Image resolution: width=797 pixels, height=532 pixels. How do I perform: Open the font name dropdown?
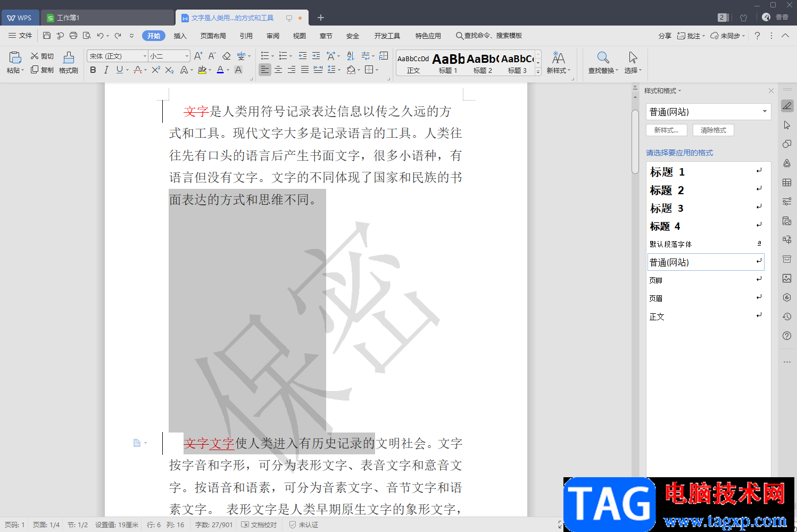tap(145, 56)
